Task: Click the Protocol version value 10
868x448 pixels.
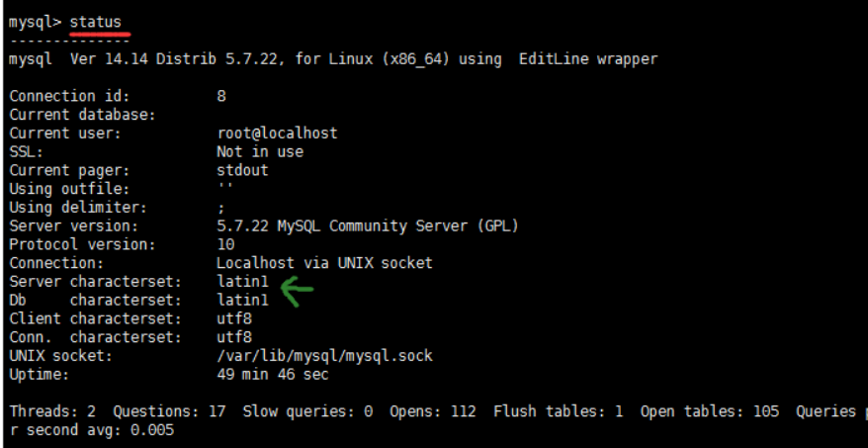Action: 225,244
